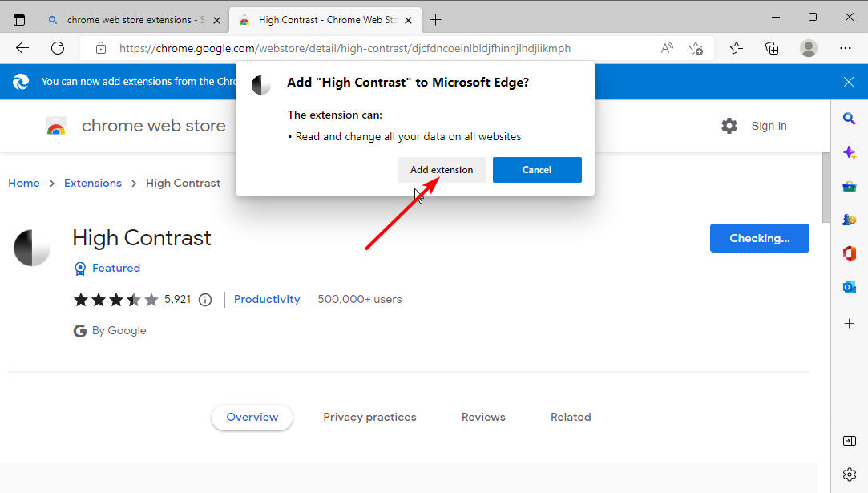Screen dimensions: 868x493
Task: Open Outlook from the Edge sidebar
Action: click(850, 286)
